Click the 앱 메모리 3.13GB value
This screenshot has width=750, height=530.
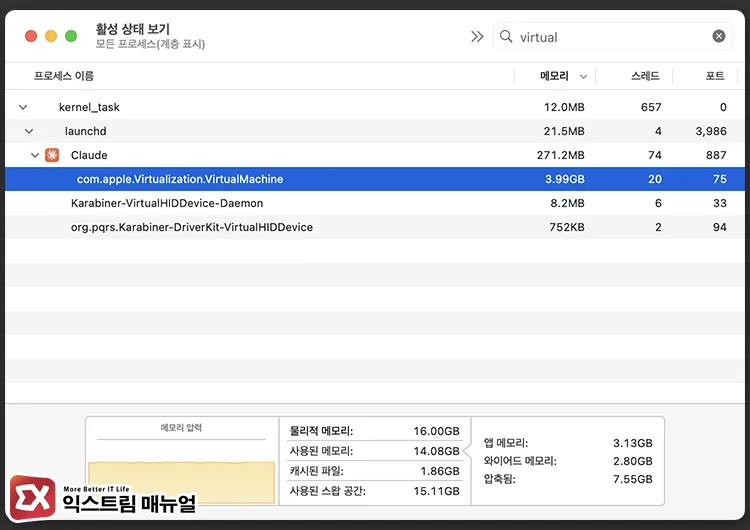click(632, 443)
